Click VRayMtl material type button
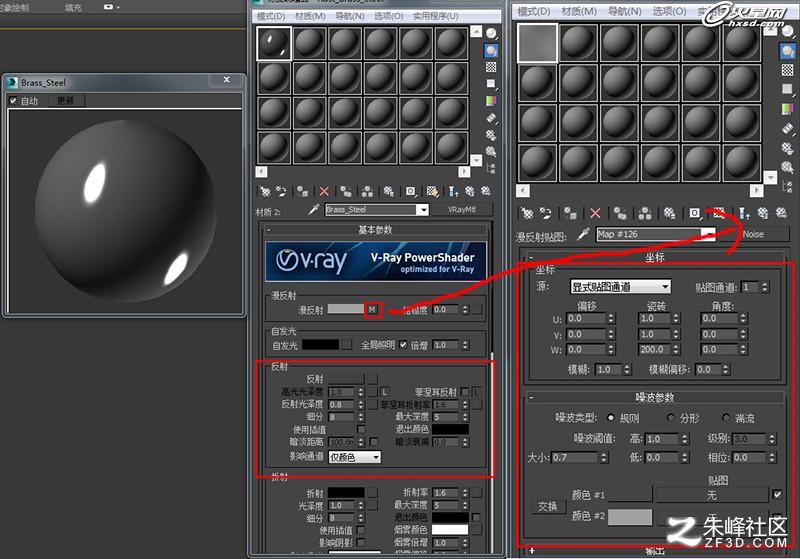Viewport: 800px width, 559px height. [462, 210]
